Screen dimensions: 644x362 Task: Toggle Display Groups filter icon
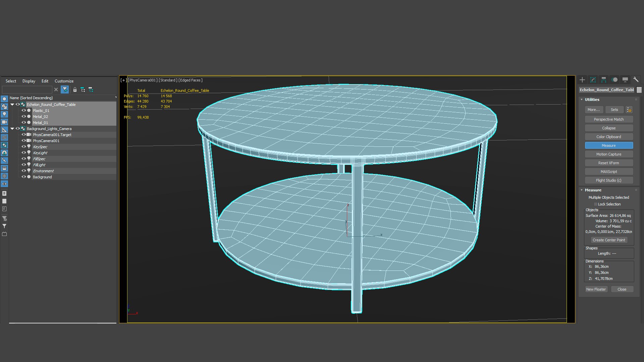point(4,145)
